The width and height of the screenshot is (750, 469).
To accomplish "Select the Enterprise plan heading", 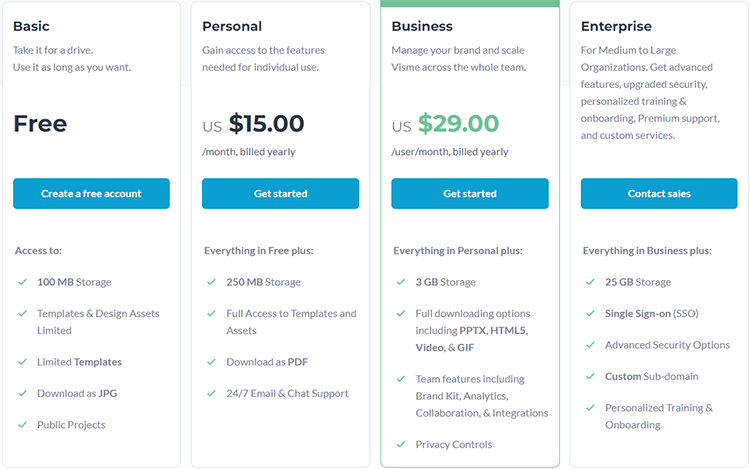I will coord(616,26).
